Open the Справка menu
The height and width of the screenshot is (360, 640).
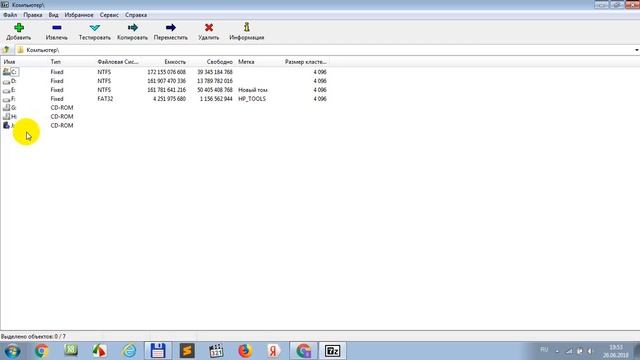(x=136, y=15)
